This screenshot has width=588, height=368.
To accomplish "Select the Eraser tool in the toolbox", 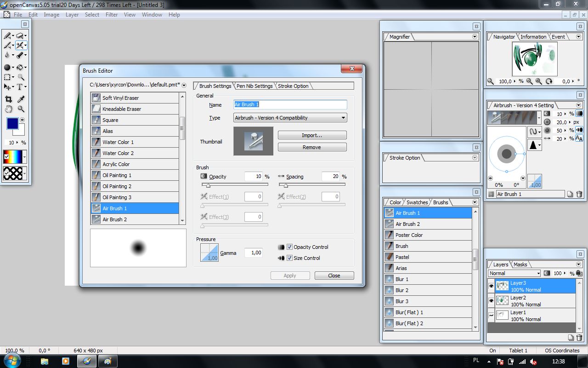I will (19, 35).
